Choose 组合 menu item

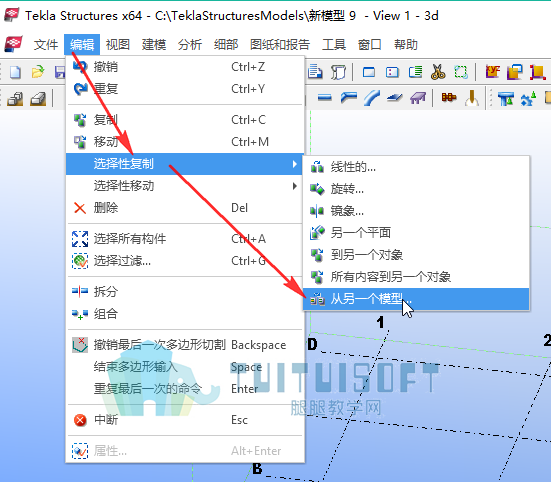tap(185, 314)
